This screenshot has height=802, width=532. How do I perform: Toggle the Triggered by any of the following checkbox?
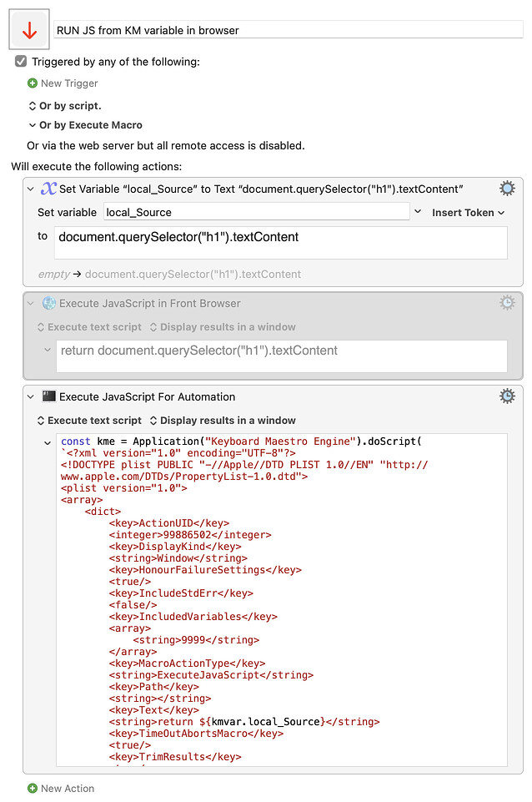point(21,62)
